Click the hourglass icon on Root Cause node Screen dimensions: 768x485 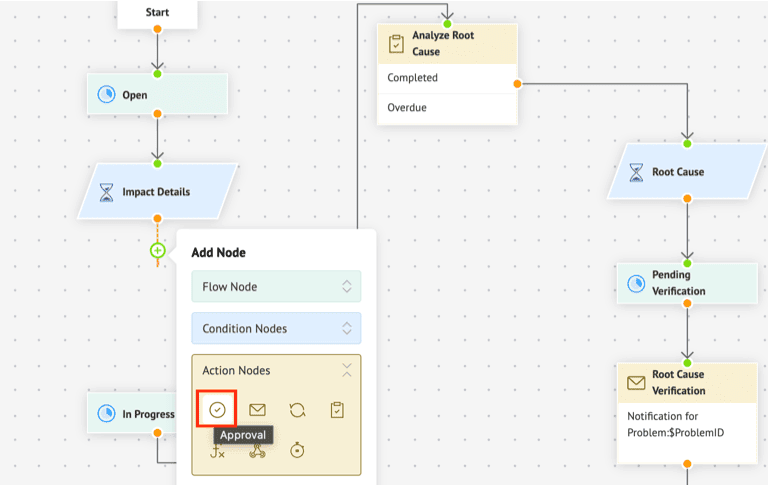636,172
